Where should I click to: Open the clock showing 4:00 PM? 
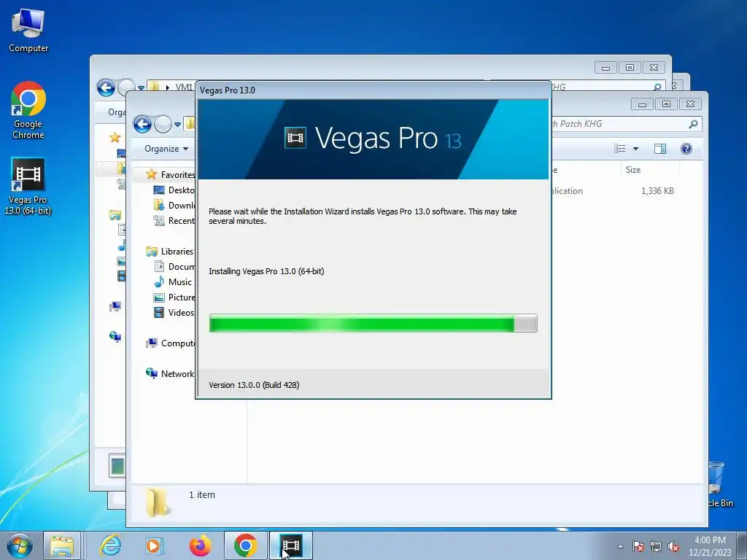coord(710,545)
